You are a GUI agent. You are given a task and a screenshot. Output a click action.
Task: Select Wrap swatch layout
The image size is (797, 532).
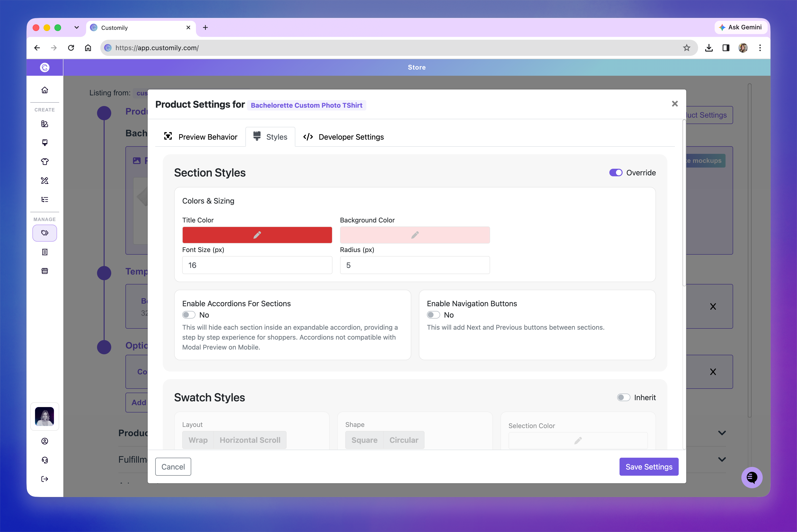click(x=198, y=440)
